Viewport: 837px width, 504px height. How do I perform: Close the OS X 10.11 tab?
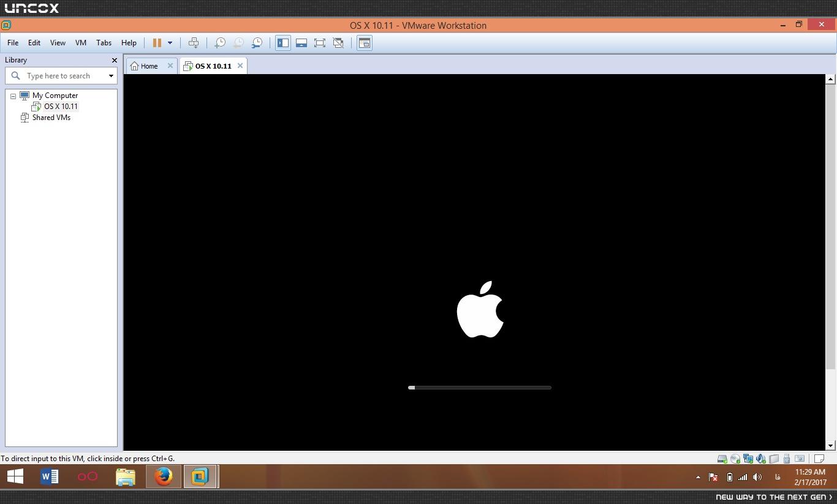[240, 66]
